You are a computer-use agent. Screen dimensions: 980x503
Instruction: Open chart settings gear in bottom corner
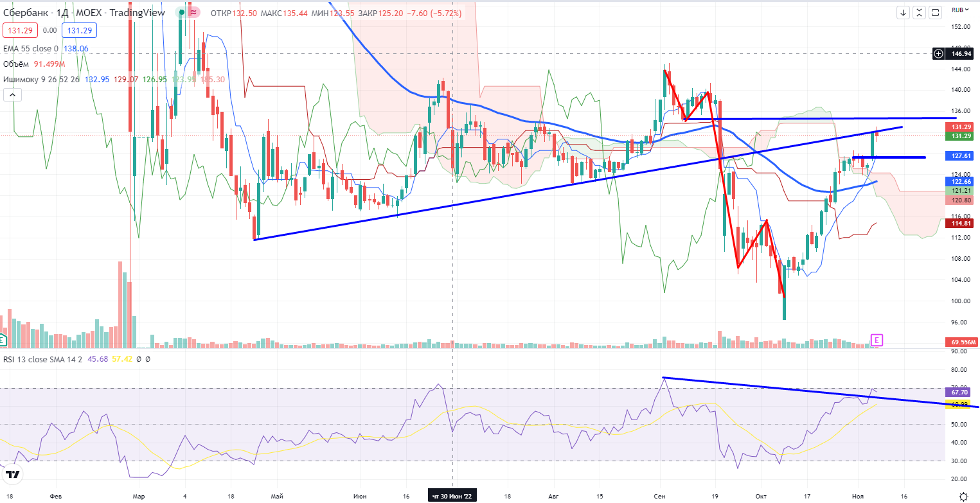tap(963, 495)
